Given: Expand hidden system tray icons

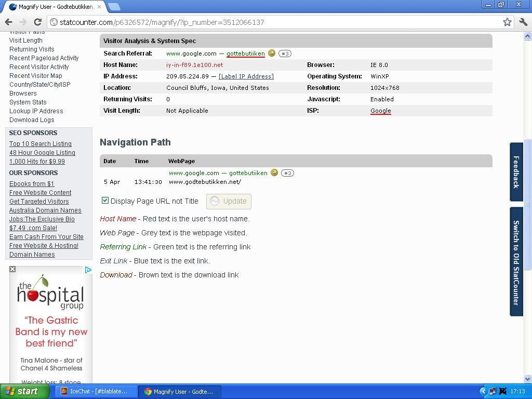Looking at the screenshot, I should (483, 391).
